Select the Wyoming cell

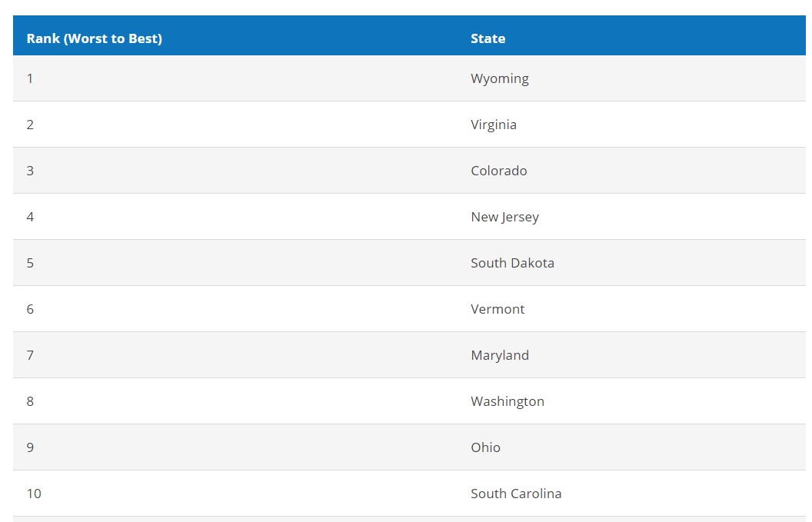[500, 78]
